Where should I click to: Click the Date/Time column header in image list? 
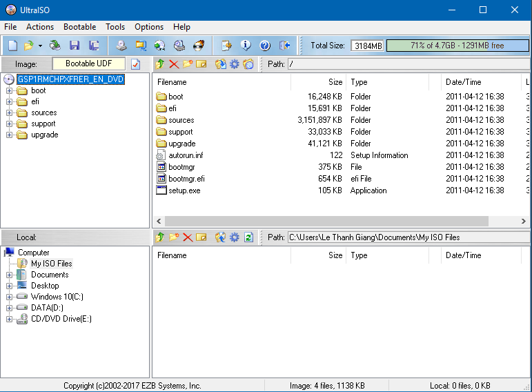pos(481,82)
